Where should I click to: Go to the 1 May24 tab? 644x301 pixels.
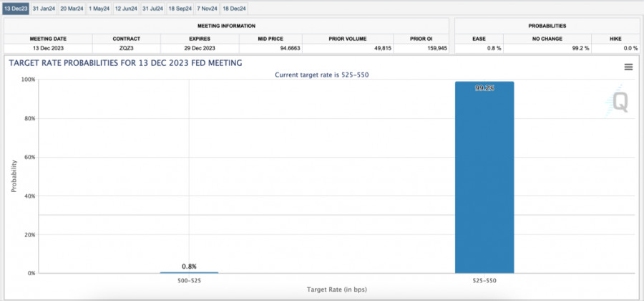(99, 8)
